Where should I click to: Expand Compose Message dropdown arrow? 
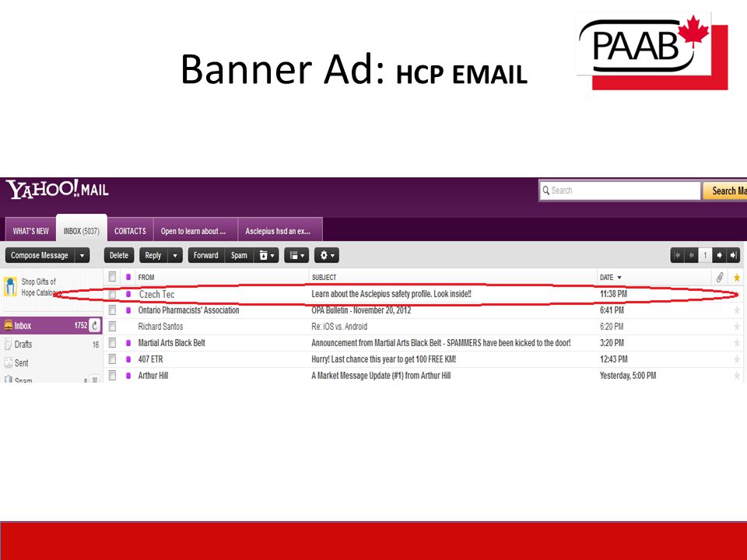coord(82,256)
